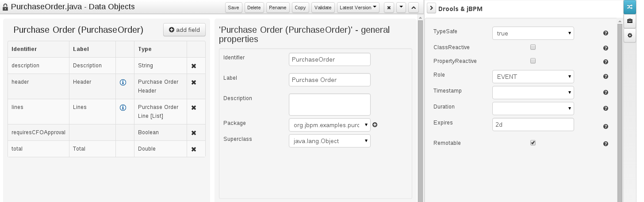Show help for the TypeSafe option

(x=606, y=33)
